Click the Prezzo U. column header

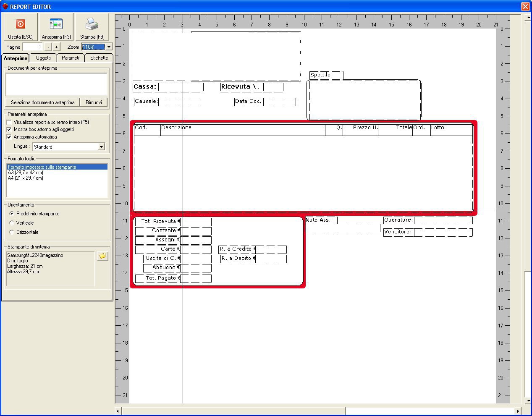coord(360,128)
